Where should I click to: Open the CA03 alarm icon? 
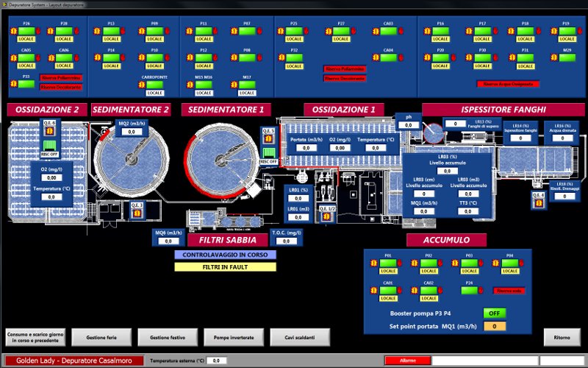point(376,32)
